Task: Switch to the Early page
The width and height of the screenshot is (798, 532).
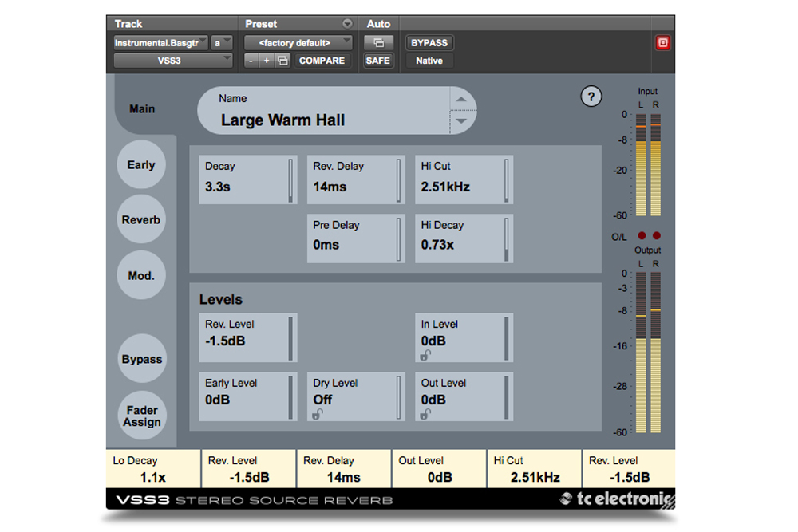Action: [141, 165]
